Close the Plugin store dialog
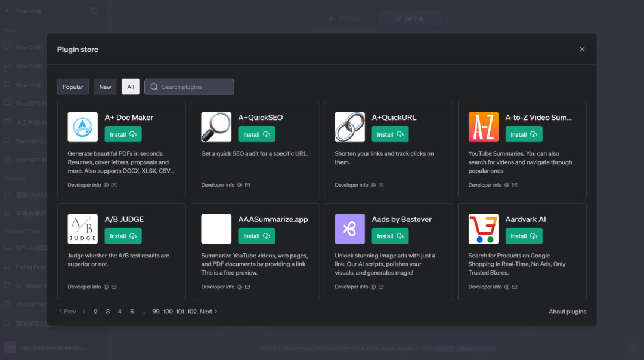 (x=582, y=49)
